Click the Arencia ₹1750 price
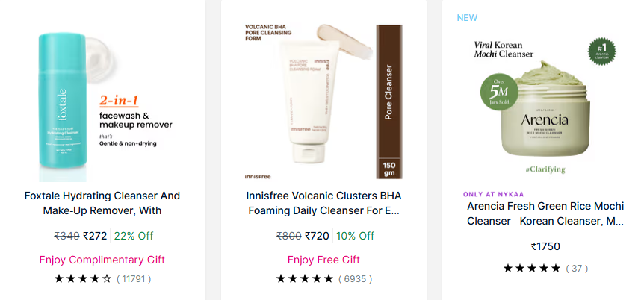The height and width of the screenshot is (300, 644). (x=545, y=246)
